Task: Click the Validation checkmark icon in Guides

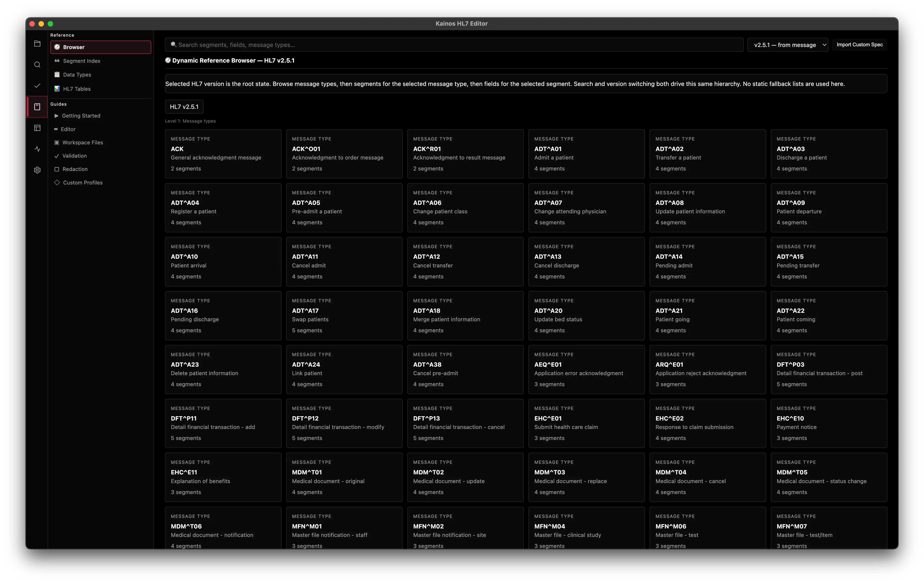Action: (57, 156)
